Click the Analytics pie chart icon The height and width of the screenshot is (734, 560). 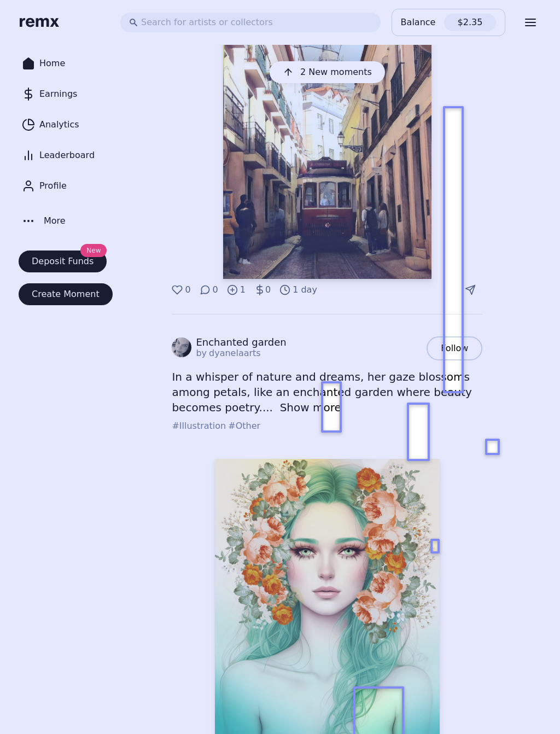(x=28, y=125)
